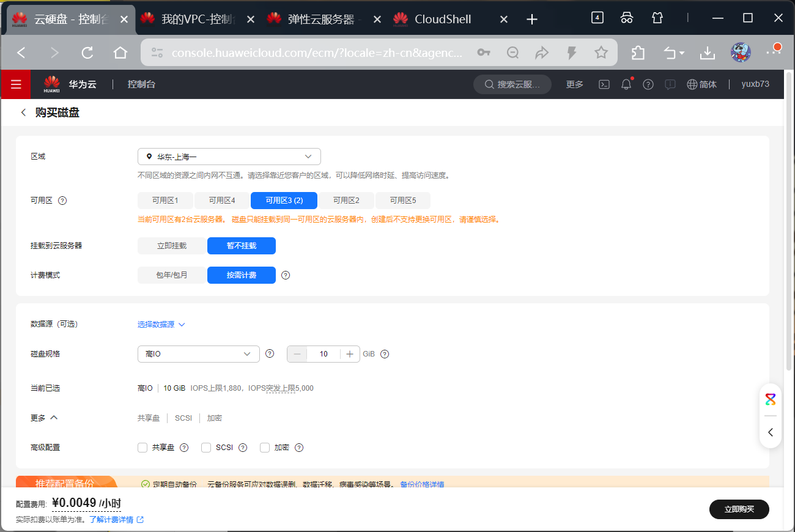This screenshot has width=795, height=532.
Task: Open 控制台 in top navigation
Action: click(141, 84)
